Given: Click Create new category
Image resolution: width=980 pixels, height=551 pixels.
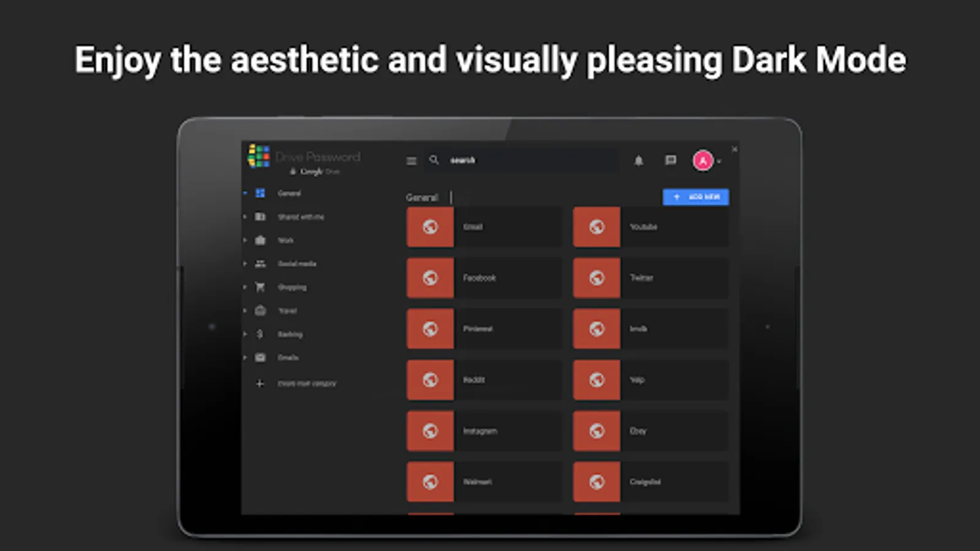Looking at the screenshot, I should click(306, 384).
